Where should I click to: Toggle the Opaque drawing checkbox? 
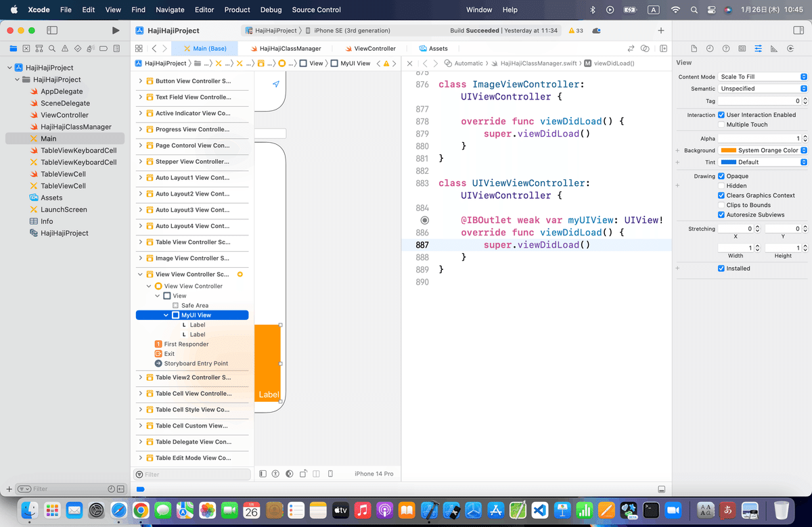[721, 176]
